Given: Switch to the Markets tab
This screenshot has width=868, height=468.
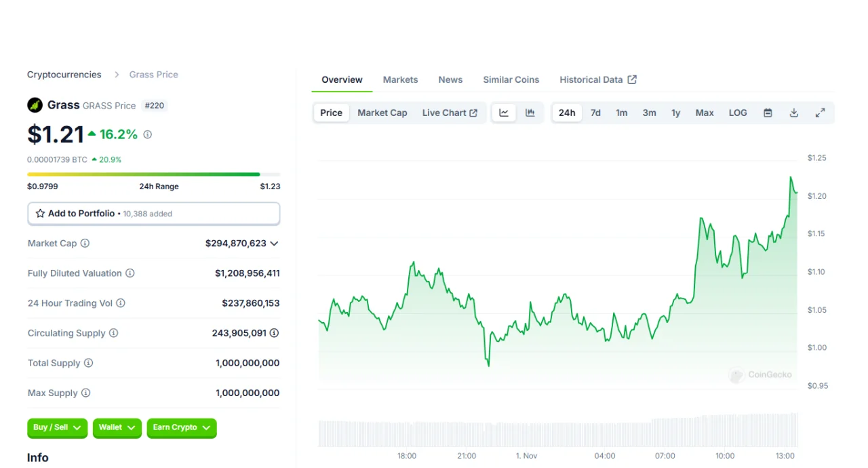Looking at the screenshot, I should coord(400,79).
